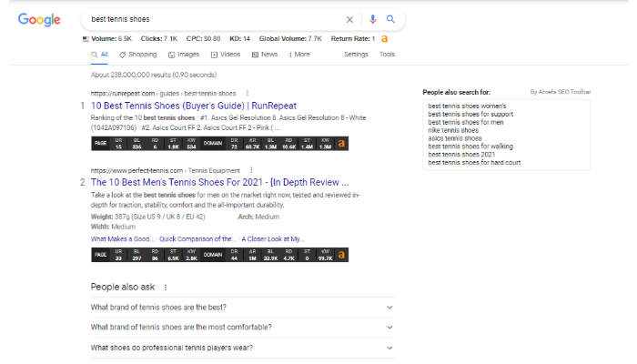This screenshot has width=637, height=364.
Task: Open The 10 Best Men's Tennis Shoes link
Action: (220, 182)
